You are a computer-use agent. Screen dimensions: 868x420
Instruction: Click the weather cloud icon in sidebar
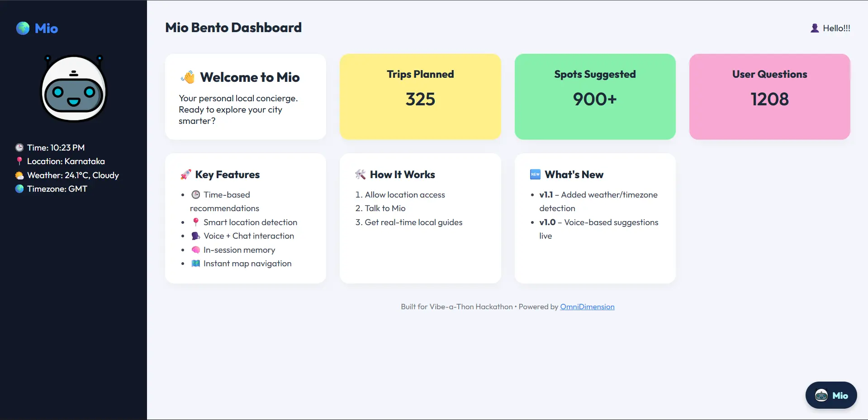pyautogui.click(x=19, y=175)
